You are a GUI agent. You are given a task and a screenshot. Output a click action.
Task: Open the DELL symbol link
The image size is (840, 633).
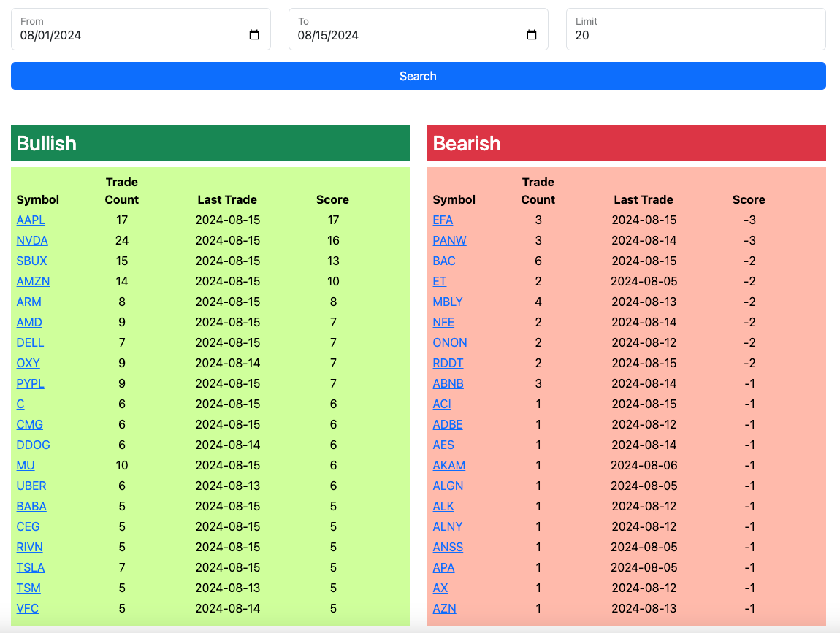point(30,342)
